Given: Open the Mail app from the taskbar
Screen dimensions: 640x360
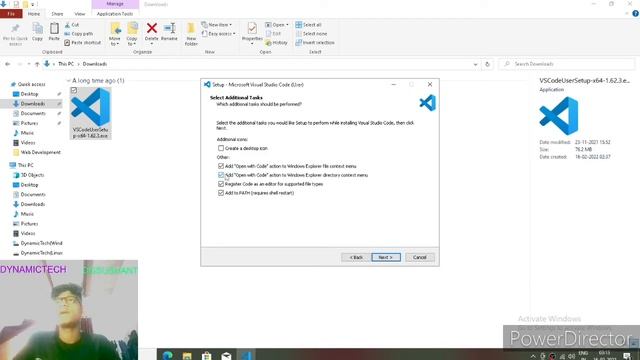Looking at the screenshot, I should (x=226, y=355).
